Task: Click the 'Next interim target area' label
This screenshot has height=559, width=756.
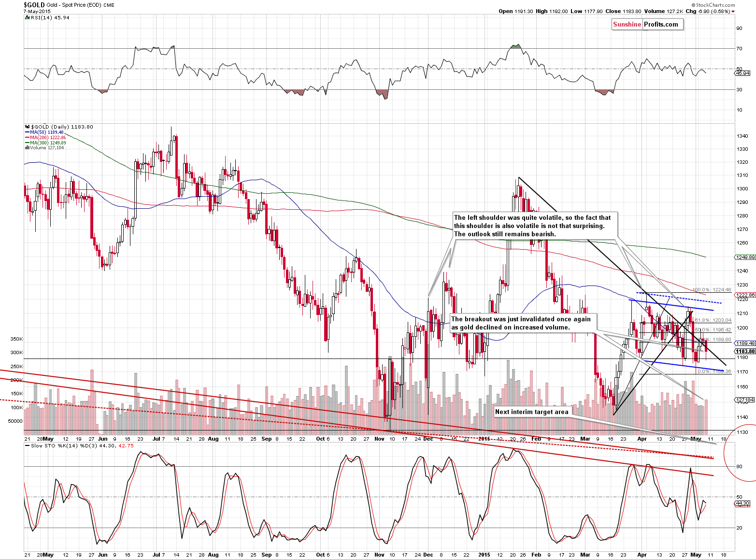Action: [532, 412]
